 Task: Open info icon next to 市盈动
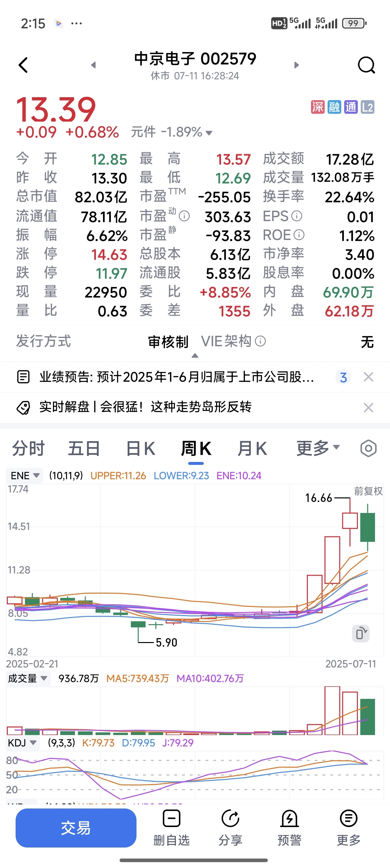[x=184, y=216]
